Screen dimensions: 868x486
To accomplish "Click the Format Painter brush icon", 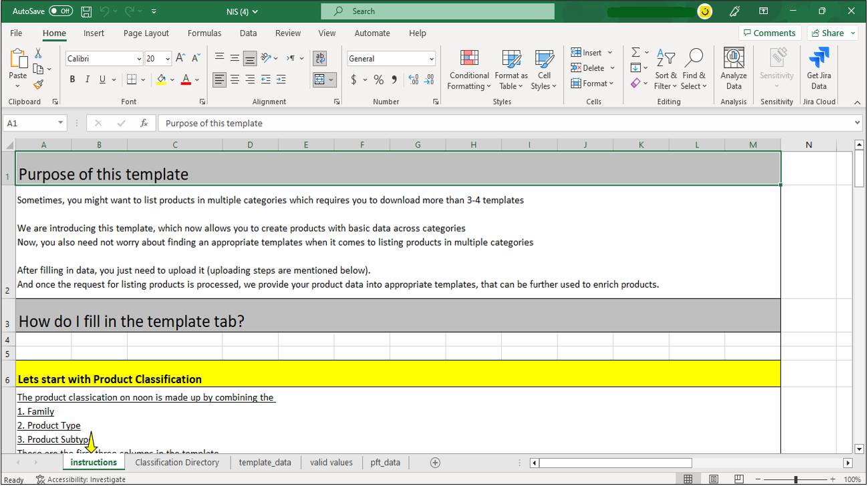I will click(x=38, y=85).
